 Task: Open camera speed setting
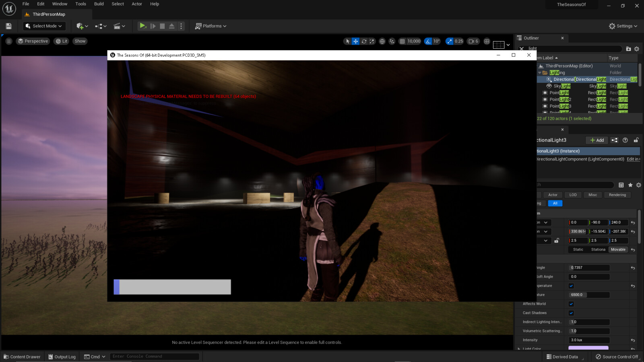(473, 41)
